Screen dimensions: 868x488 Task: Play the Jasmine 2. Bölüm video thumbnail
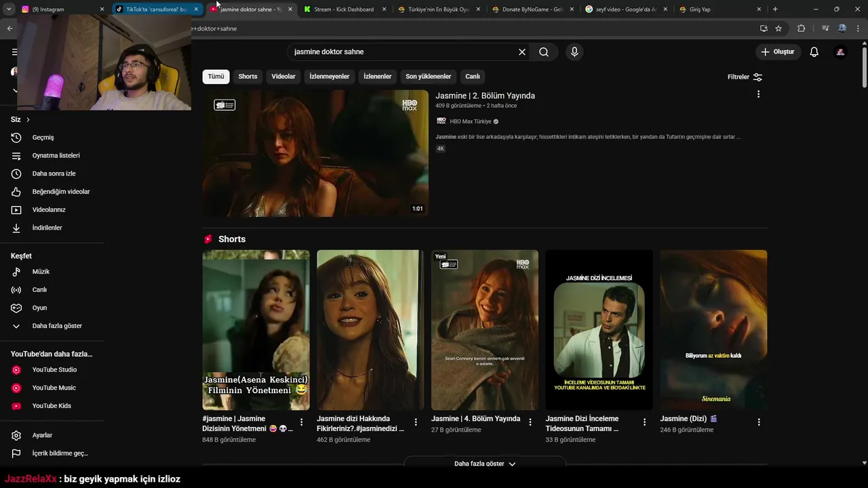pyautogui.click(x=315, y=153)
